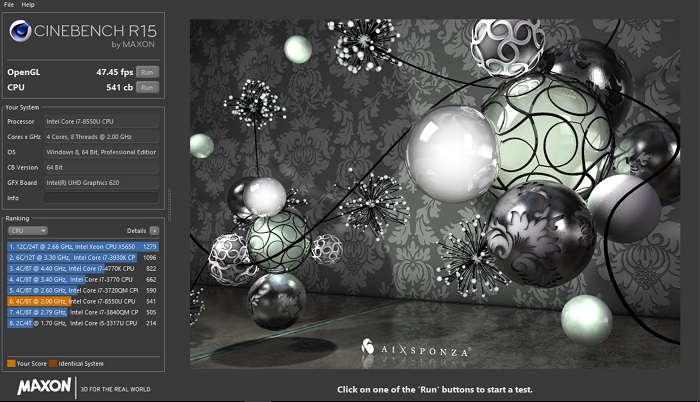Click the rendered scene preview image
Image resolution: width=700 pixels, height=402 pixels.
coord(435,193)
